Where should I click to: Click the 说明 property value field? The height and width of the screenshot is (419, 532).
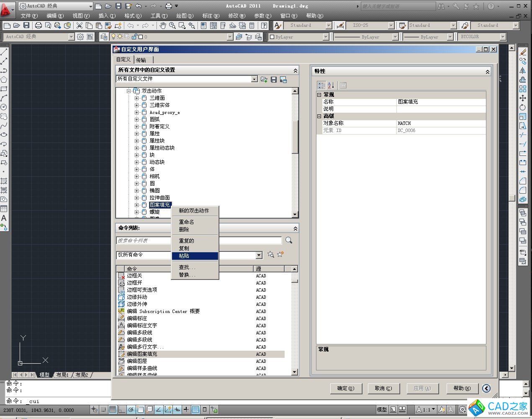(x=441, y=109)
